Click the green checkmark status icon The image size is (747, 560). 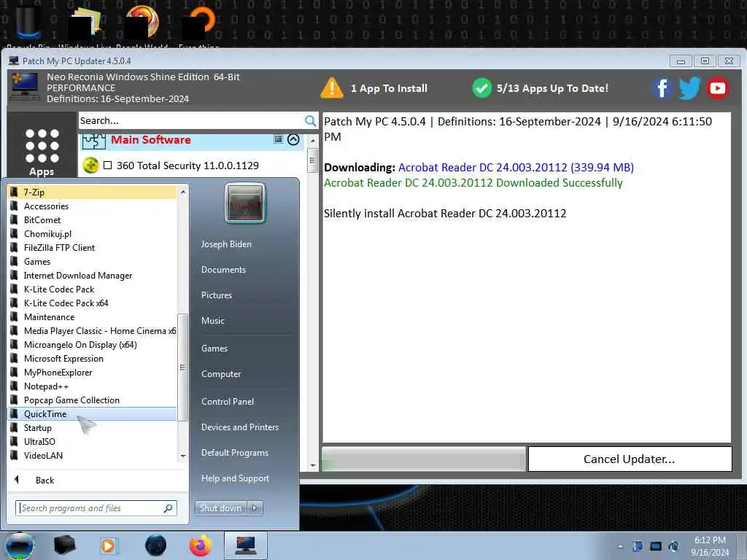click(x=481, y=88)
